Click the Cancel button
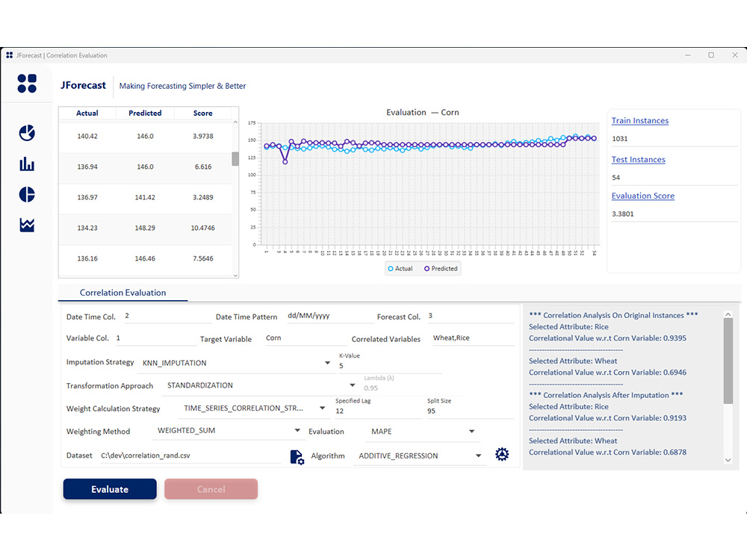747x560 pixels. (211, 489)
